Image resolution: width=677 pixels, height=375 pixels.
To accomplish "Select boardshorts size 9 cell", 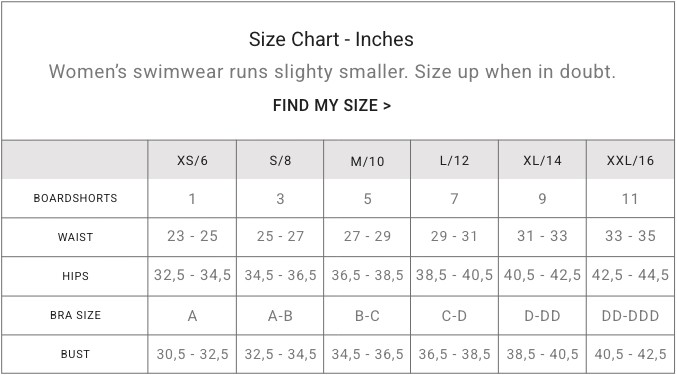I will [x=542, y=199].
